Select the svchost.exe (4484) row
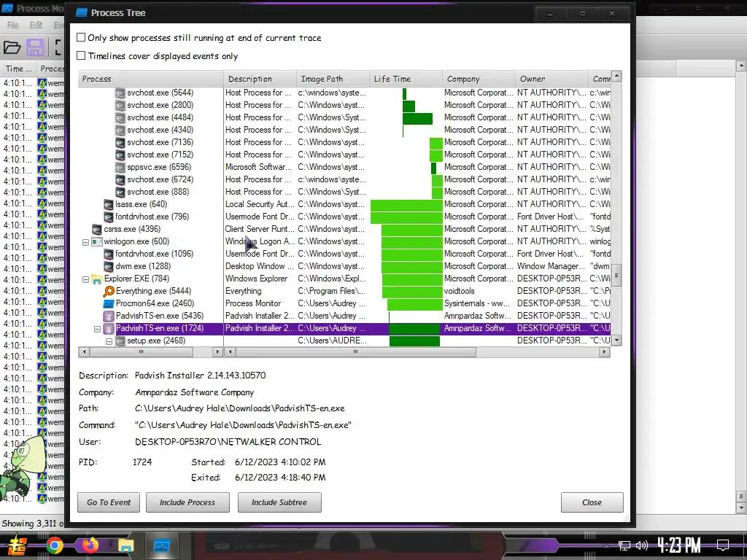The image size is (747, 560). pyautogui.click(x=344, y=117)
